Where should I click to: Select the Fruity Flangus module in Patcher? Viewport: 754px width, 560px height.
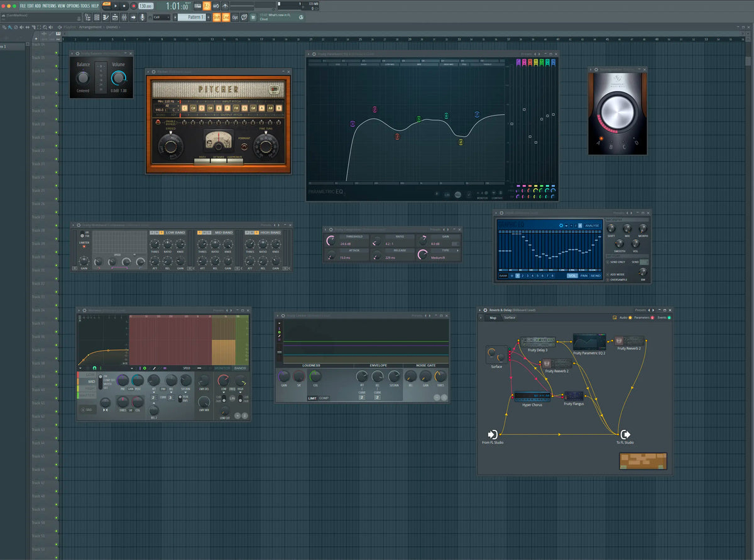[x=574, y=396]
